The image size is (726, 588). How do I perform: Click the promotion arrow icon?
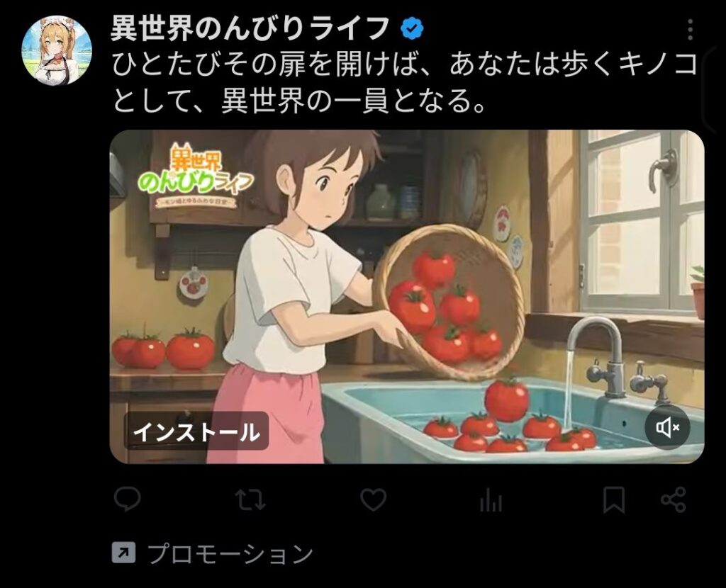click(123, 553)
